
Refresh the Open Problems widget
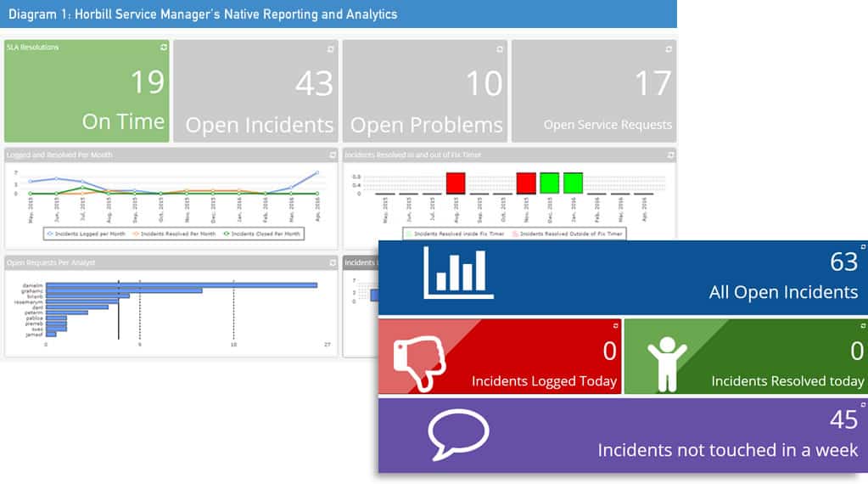[x=501, y=48]
